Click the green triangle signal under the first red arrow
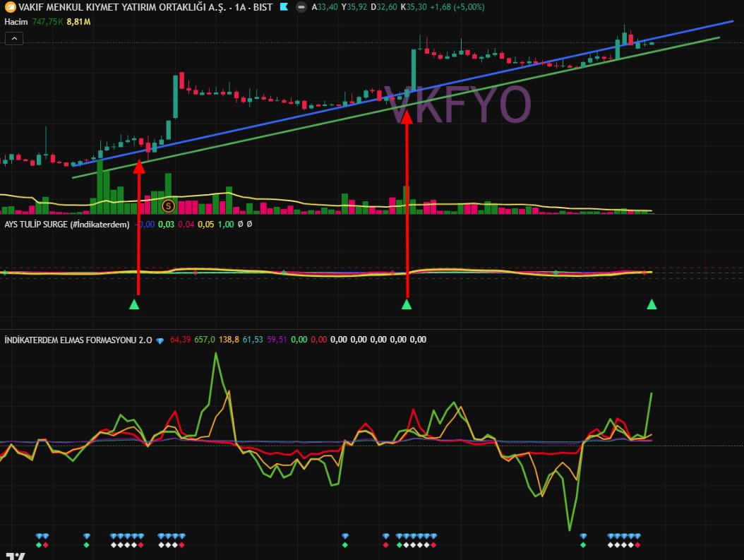 pos(134,304)
